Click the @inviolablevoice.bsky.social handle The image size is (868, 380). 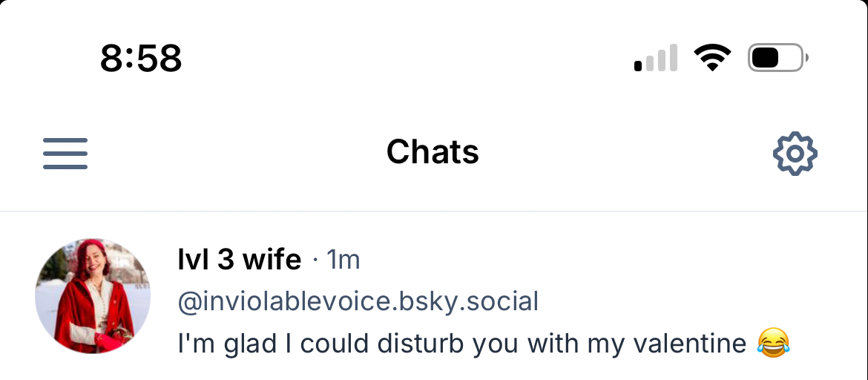pyautogui.click(x=358, y=302)
